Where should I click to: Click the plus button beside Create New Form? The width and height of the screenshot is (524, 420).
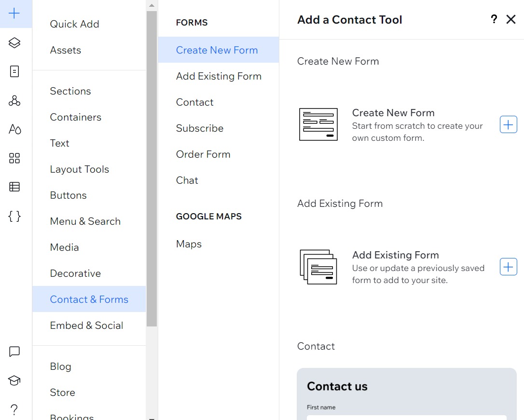tap(508, 125)
